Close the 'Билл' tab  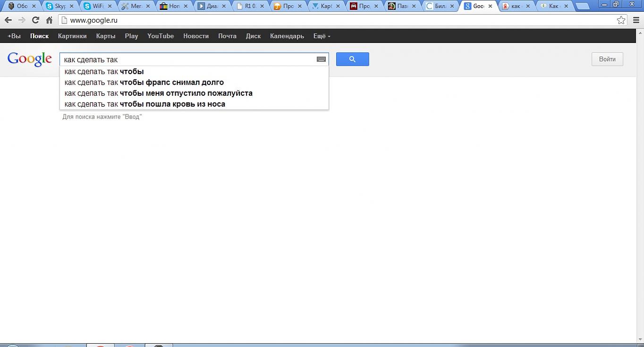pos(452,6)
